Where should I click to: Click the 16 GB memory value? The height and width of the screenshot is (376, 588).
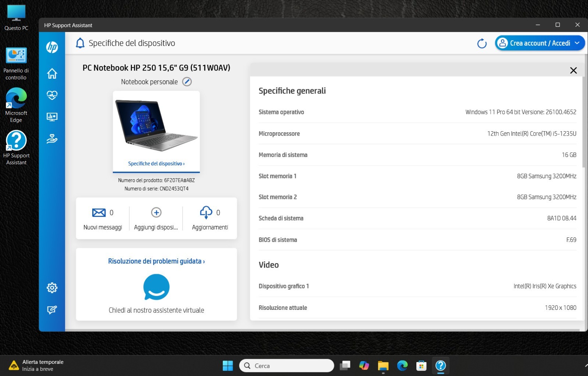pyautogui.click(x=569, y=155)
